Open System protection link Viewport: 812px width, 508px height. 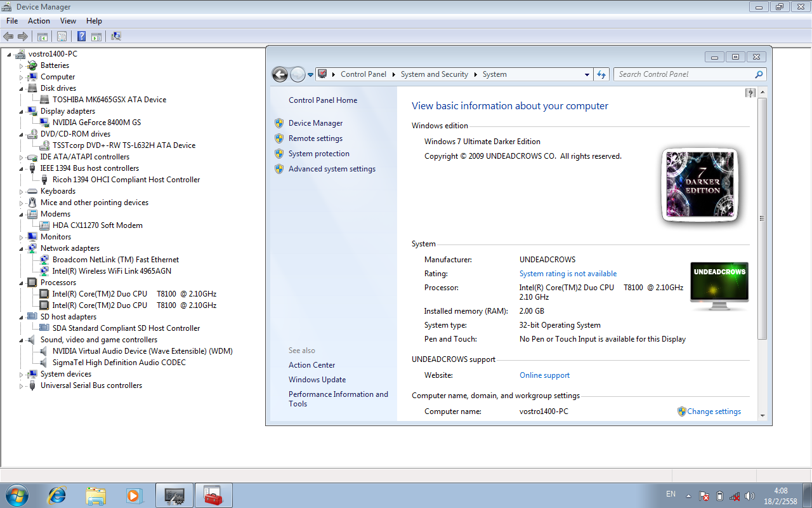pos(319,154)
